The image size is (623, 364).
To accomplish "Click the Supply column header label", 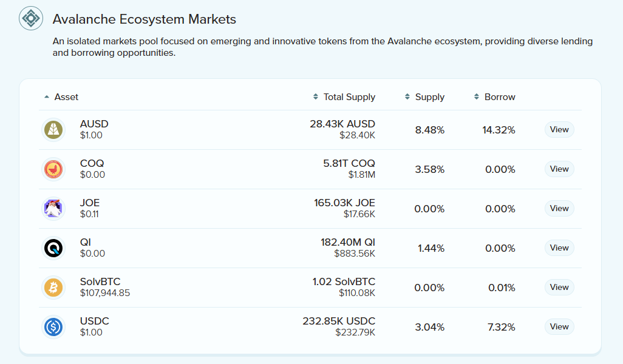I will pos(429,97).
